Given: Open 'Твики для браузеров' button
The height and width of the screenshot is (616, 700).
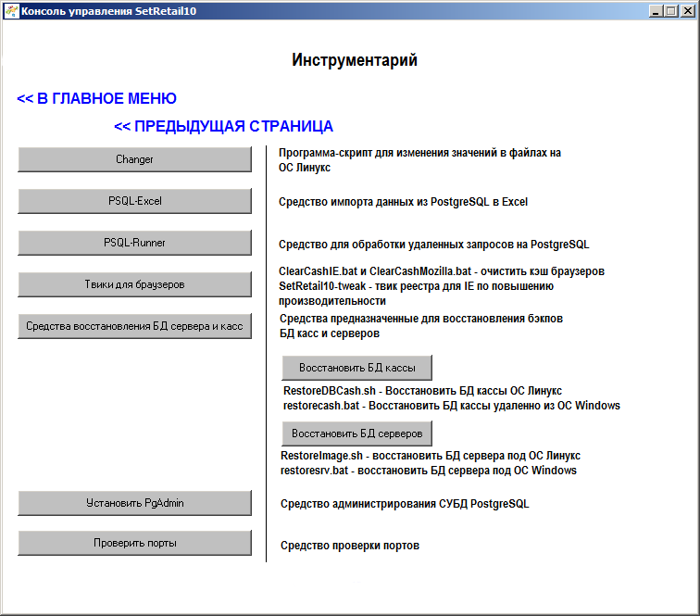Looking at the screenshot, I should (x=134, y=284).
